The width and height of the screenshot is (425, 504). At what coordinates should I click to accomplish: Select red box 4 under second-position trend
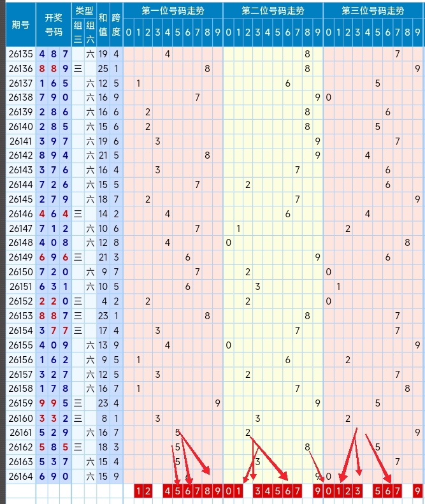pyautogui.click(x=268, y=491)
